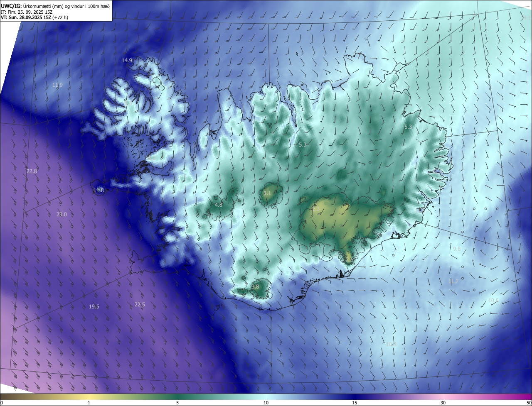Click the color scale tick label 1
This screenshot has width=532, height=406.
[x=89, y=403]
